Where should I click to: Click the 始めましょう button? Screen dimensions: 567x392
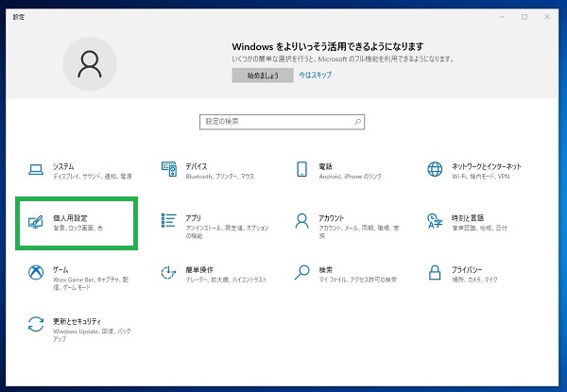click(x=263, y=76)
